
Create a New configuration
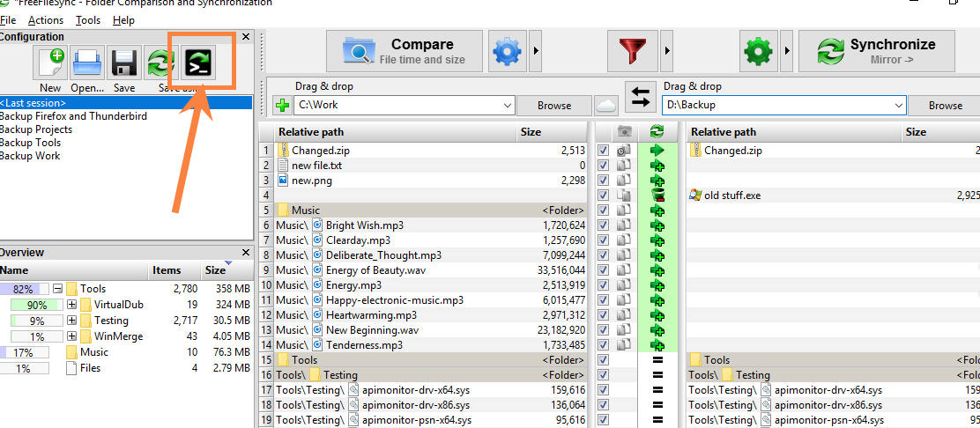(52, 63)
